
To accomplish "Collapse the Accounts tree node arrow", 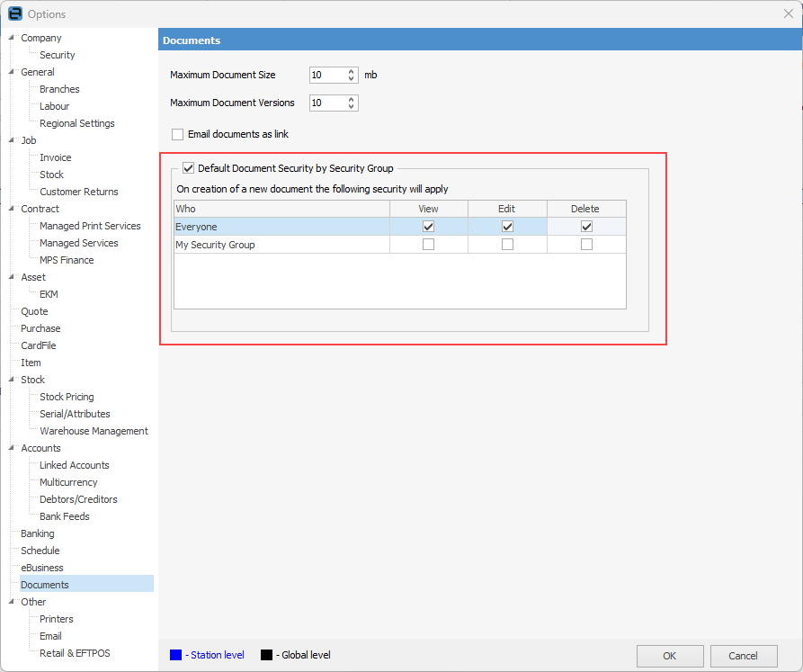I will 11,448.
